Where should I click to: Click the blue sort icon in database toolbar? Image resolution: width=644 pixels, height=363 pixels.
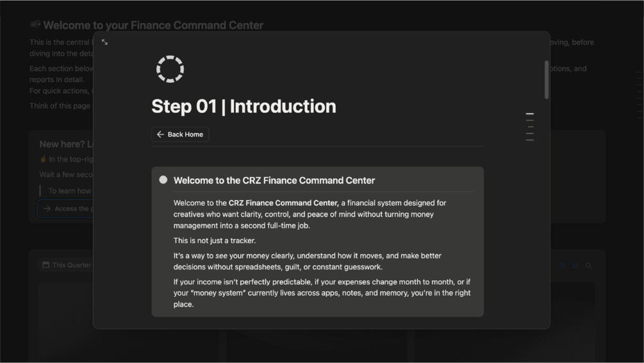point(575,266)
